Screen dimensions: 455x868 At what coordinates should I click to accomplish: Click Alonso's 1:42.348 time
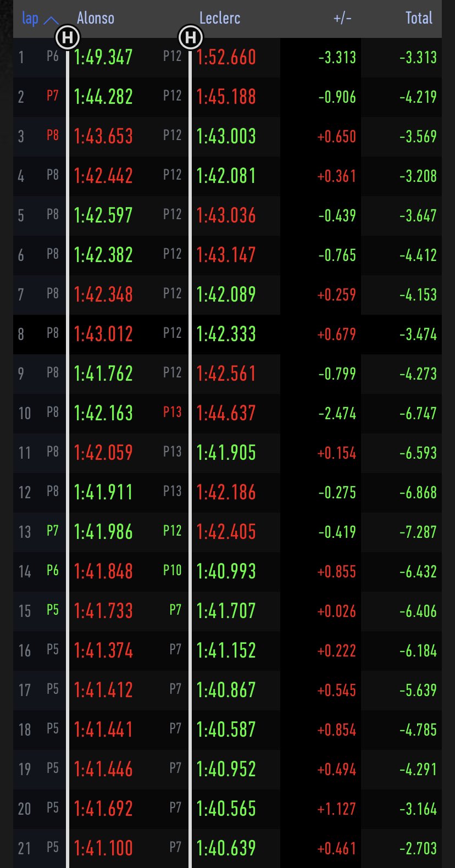tap(103, 294)
